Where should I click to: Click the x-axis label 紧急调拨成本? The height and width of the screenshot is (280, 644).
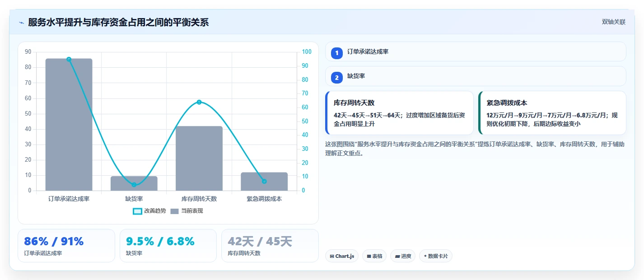tap(264, 199)
